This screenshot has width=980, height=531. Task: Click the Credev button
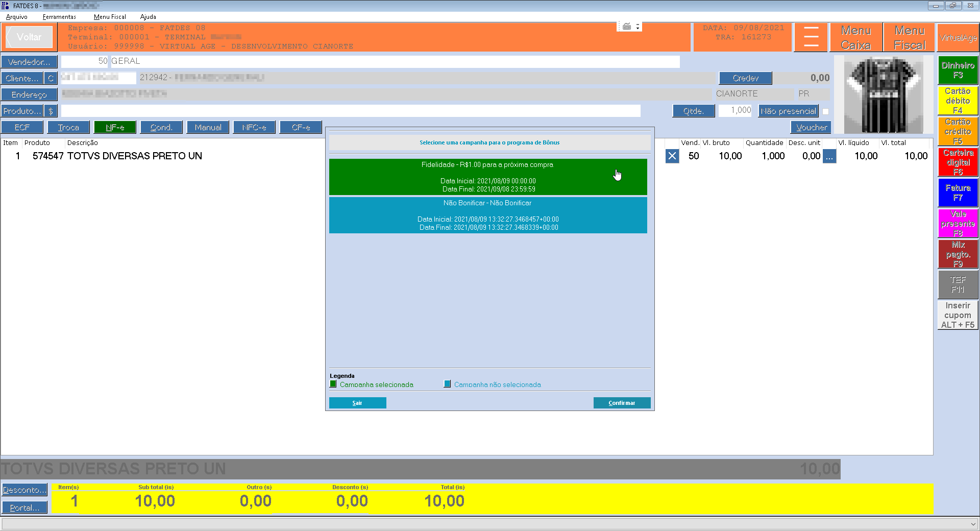pos(745,78)
